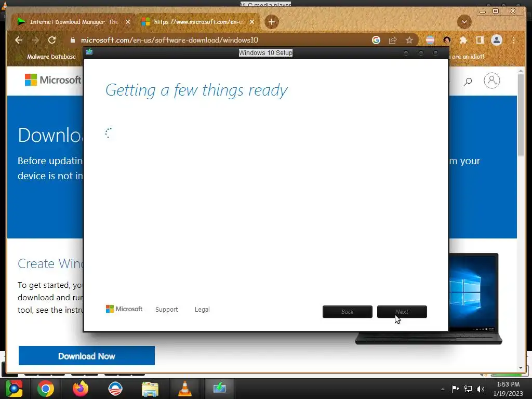This screenshot has height=399, width=532.
Task: Open the Start menu button
Action: click(14, 389)
